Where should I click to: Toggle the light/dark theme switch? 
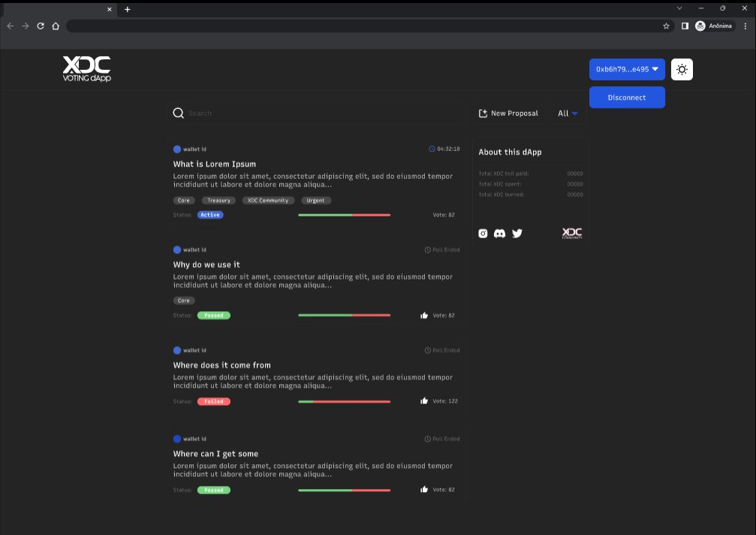coord(682,68)
